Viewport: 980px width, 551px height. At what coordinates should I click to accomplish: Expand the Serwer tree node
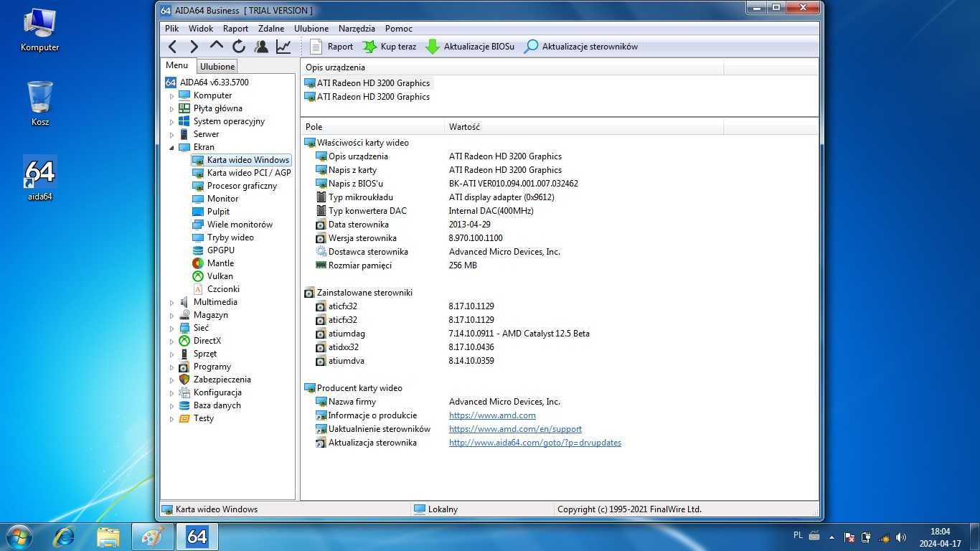(171, 135)
